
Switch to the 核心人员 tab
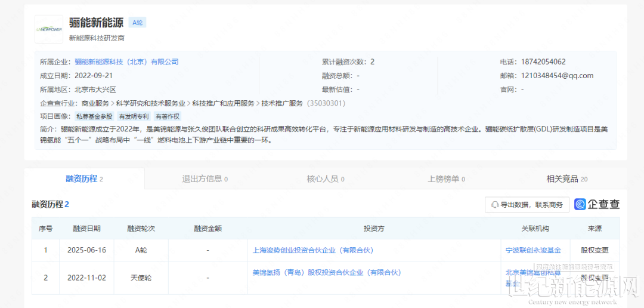tap(325, 179)
